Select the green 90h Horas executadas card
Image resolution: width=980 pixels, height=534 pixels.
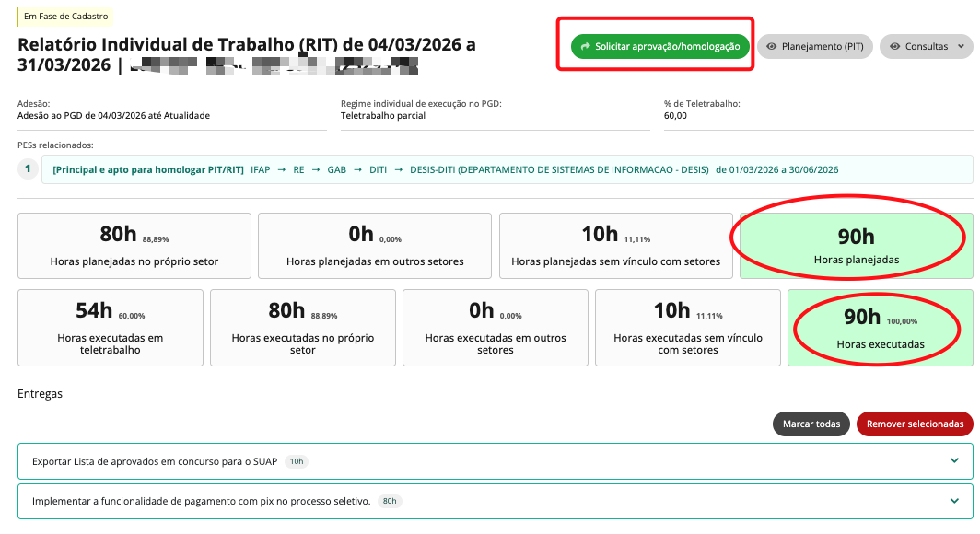point(880,328)
